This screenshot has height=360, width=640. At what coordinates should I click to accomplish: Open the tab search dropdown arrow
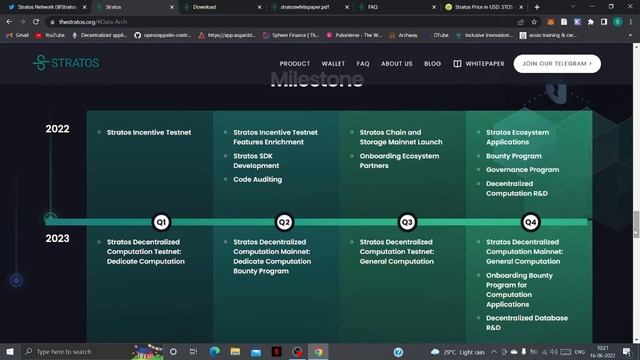click(573, 7)
